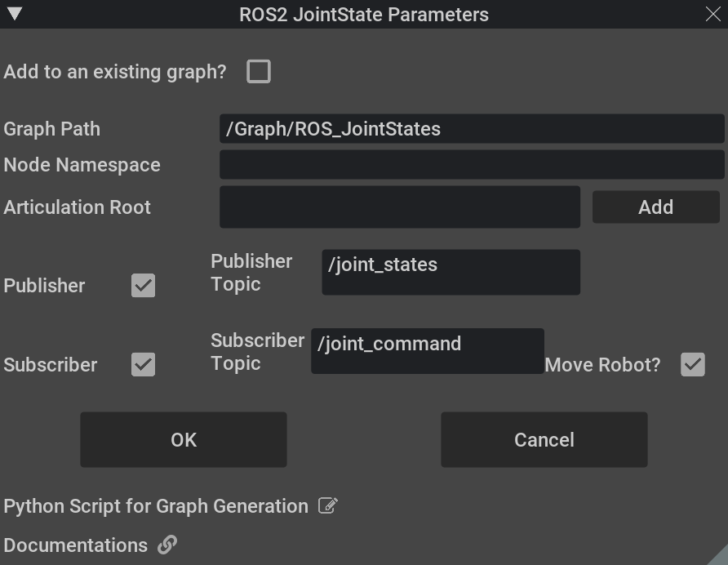Edit the Subscriber Topic field

428,351
